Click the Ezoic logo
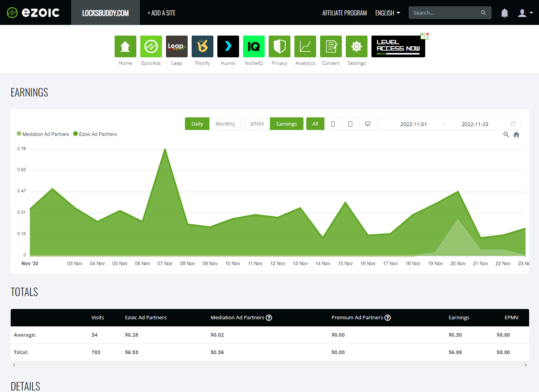 [33, 13]
